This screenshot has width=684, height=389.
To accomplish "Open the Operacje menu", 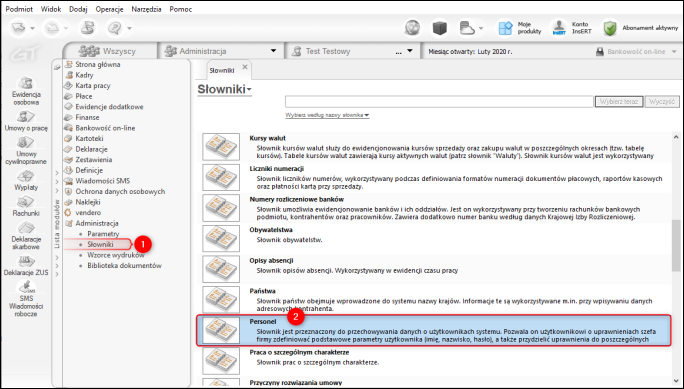I will click(109, 9).
